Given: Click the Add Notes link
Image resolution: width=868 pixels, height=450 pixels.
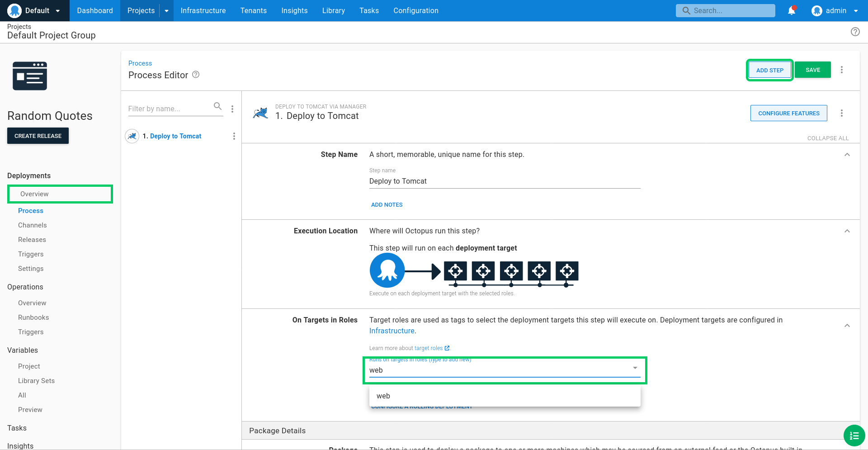Looking at the screenshot, I should coord(387,205).
